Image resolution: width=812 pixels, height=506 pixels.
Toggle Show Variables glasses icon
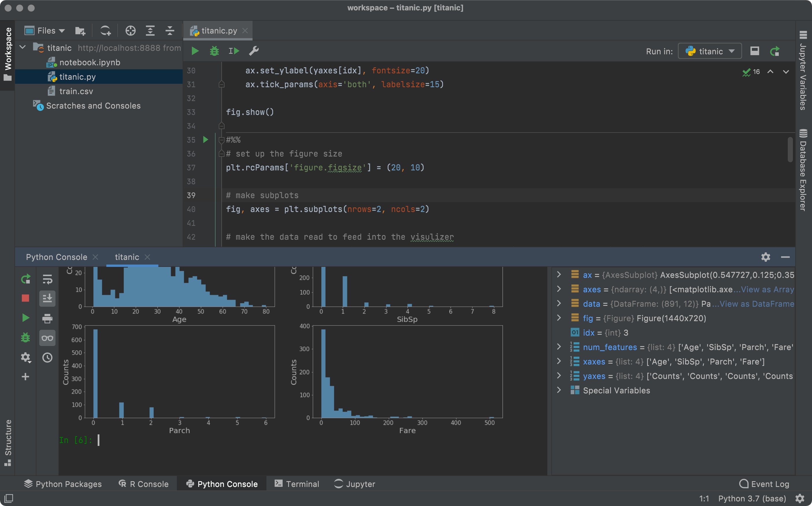(47, 338)
